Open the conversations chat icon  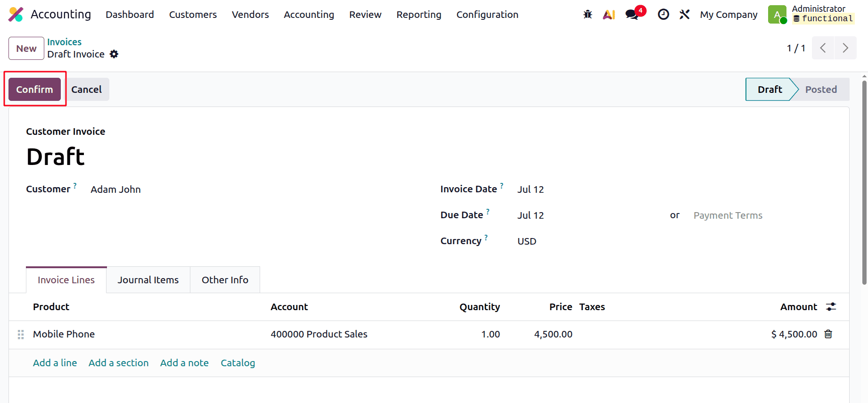pos(632,15)
